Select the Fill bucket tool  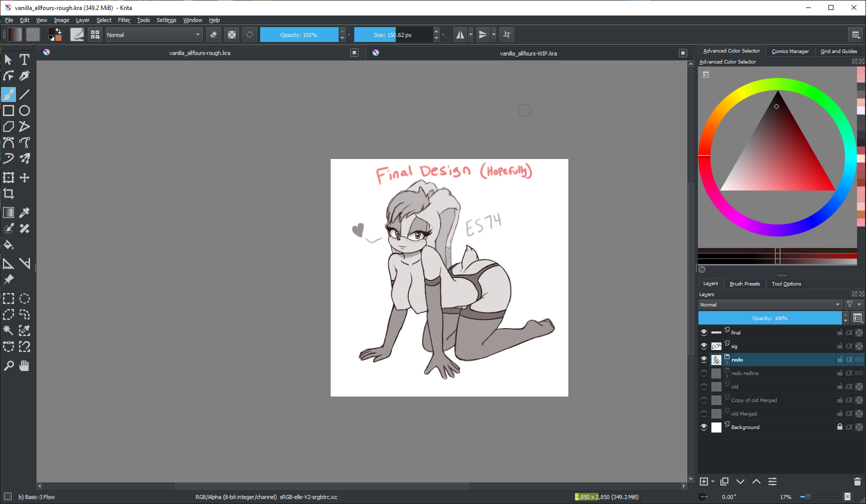[x=9, y=244]
